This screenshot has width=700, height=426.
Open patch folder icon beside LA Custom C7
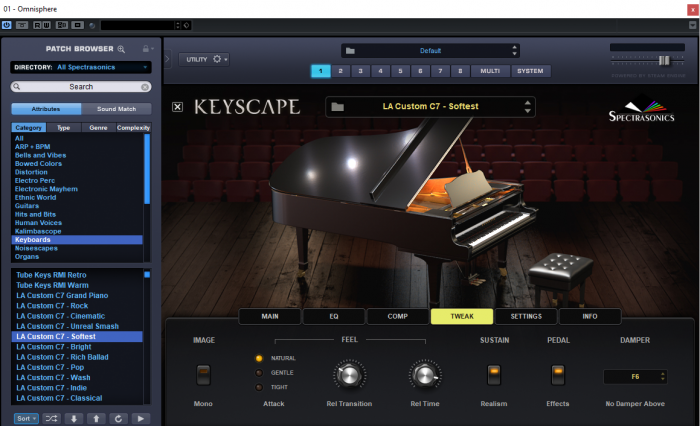click(x=338, y=107)
